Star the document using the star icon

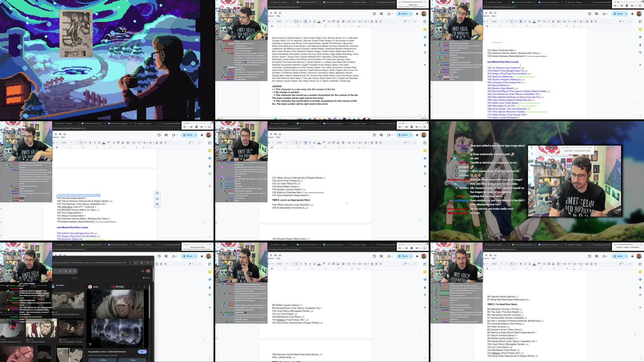[271, 13]
